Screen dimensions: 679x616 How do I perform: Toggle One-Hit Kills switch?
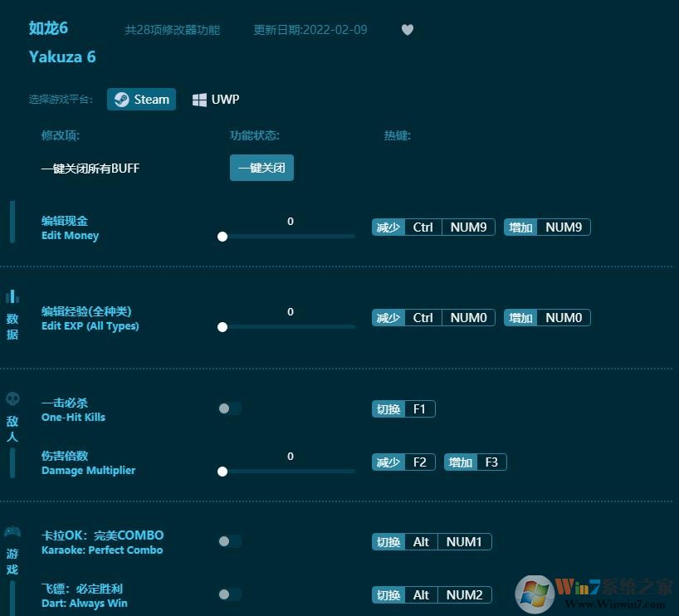[x=230, y=408]
